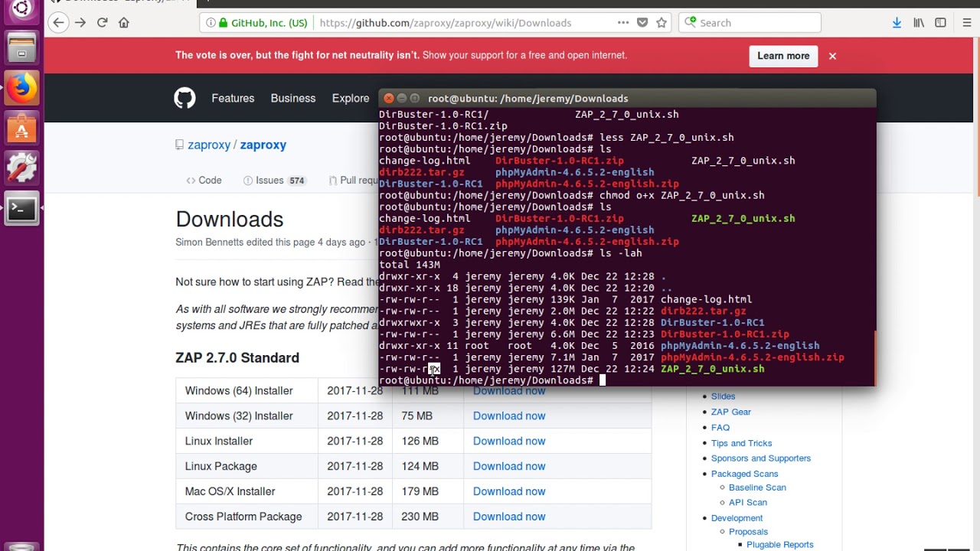Open the Slides wiki sidebar link

pos(723,396)
